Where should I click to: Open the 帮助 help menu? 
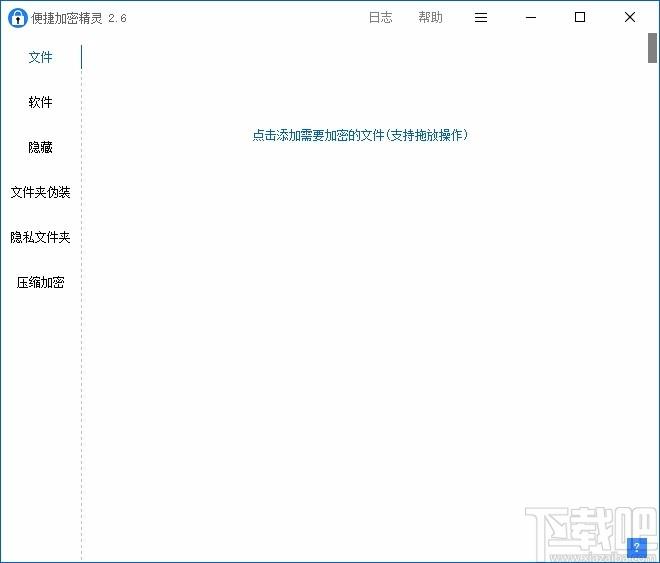click(x=430, y=17)
